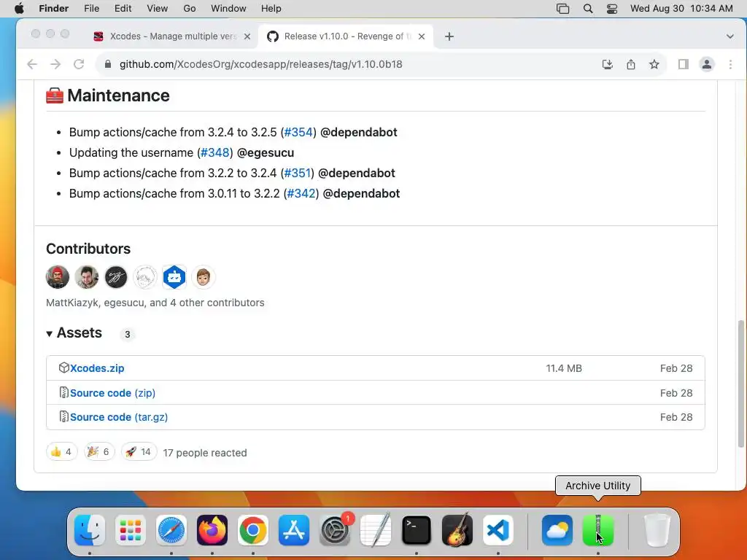
Task: Open GarageBand from the Dock
Action: coord(457,530)
